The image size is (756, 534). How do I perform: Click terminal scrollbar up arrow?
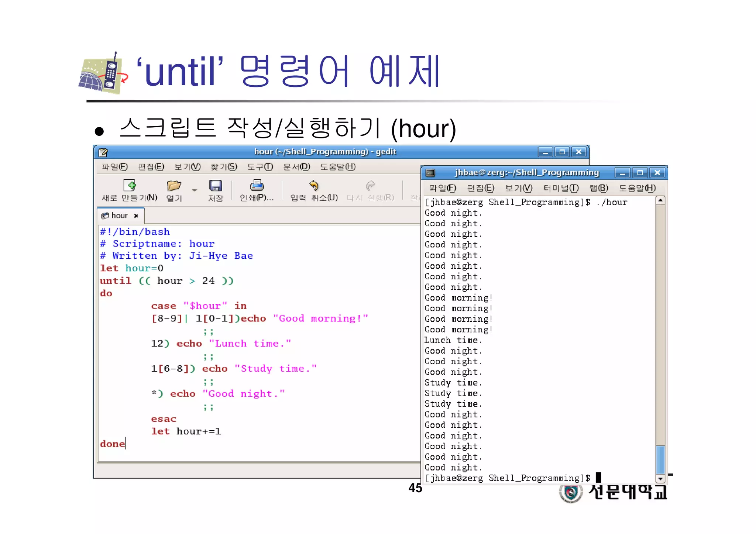[660, 200]
